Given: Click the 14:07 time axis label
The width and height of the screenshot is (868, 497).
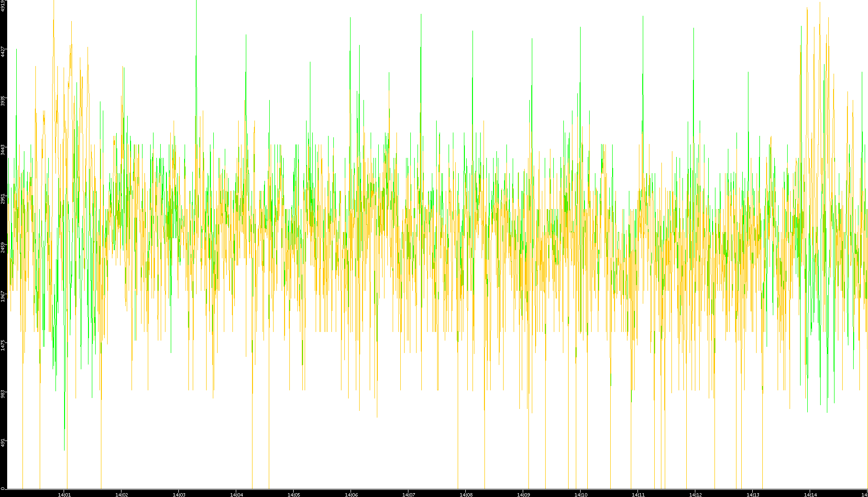Looking at the screenshot, I should [x=408, y=495].
